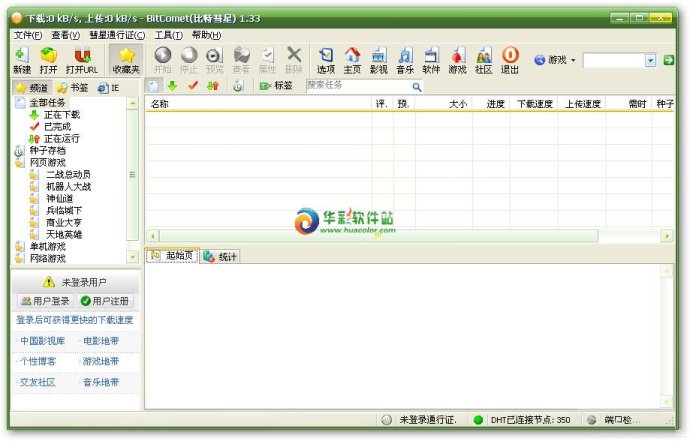Open the 彗星通行证(C) menu
The height and width of the screenshot is (441, 690).
click(117, 35)
